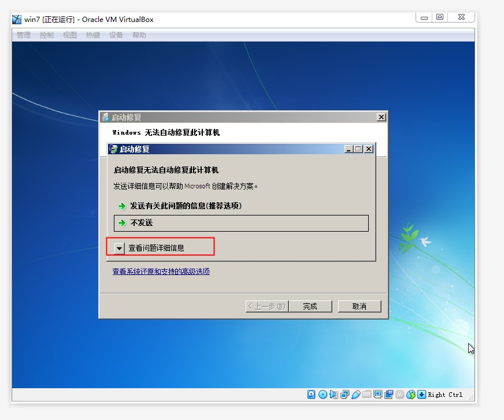
Task: Minimize the inner 启动修复 dialog
Action: 349,149
